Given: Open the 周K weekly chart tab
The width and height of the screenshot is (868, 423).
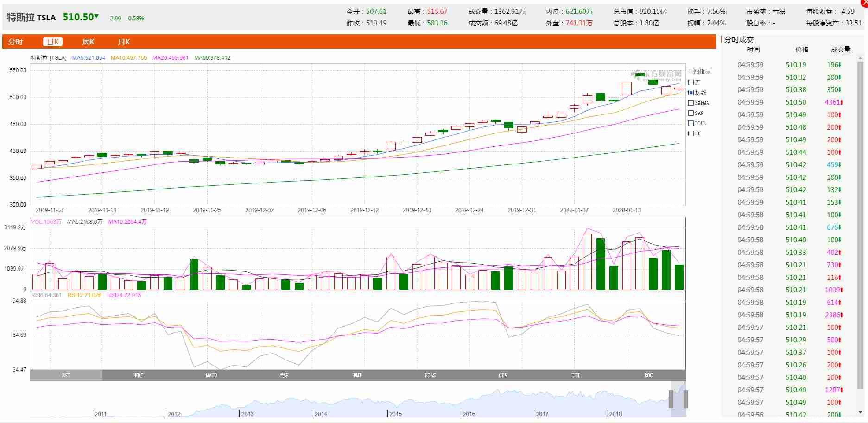Looking at the screenshot, I should (88, 42).
